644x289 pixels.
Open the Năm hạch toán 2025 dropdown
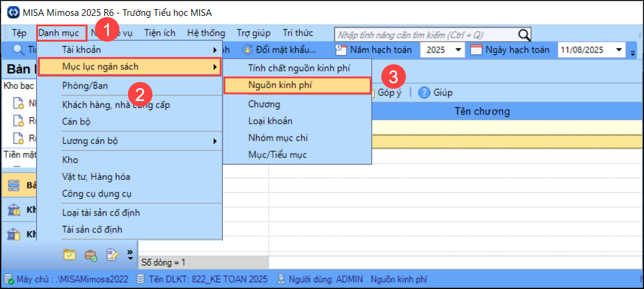(x=458, y=50)
